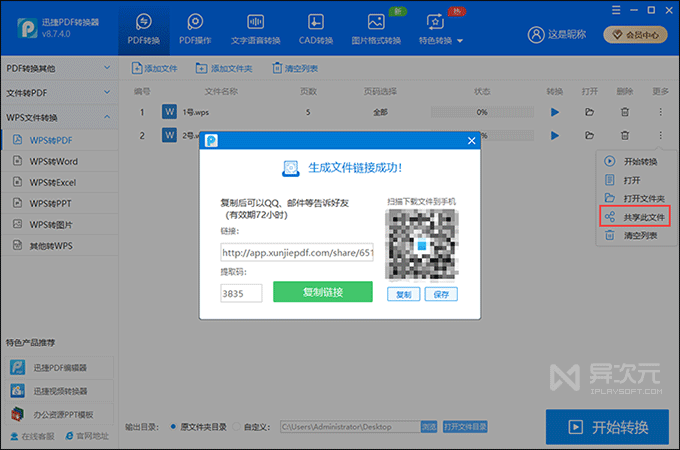680x450 pixels.
Task: Open 办公资源PPT模板 recommendation
Action: 60,414
